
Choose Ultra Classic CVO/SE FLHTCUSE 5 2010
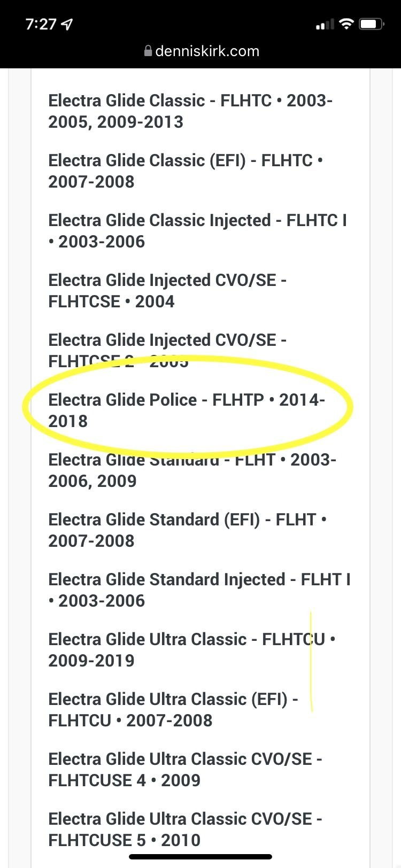tap(185, 830)
